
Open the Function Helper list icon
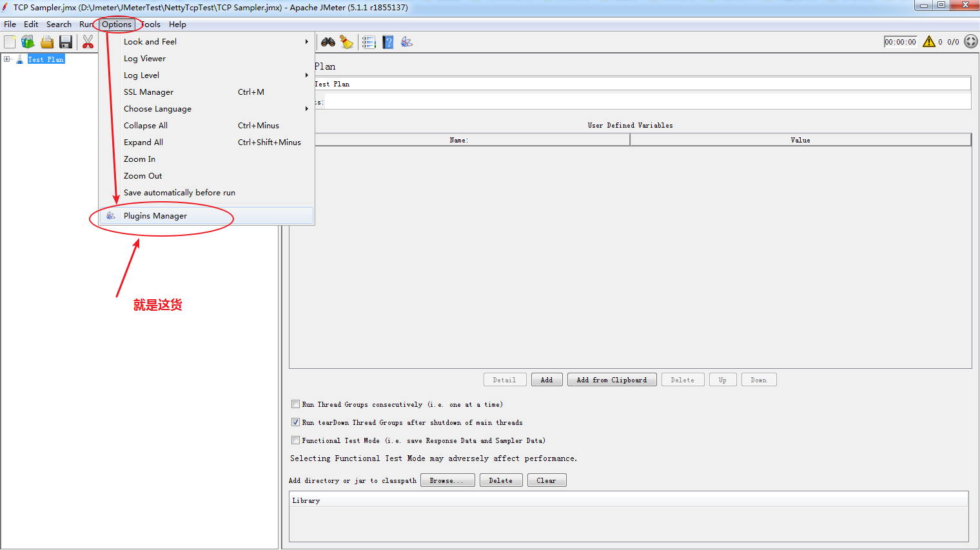(369, 42)
